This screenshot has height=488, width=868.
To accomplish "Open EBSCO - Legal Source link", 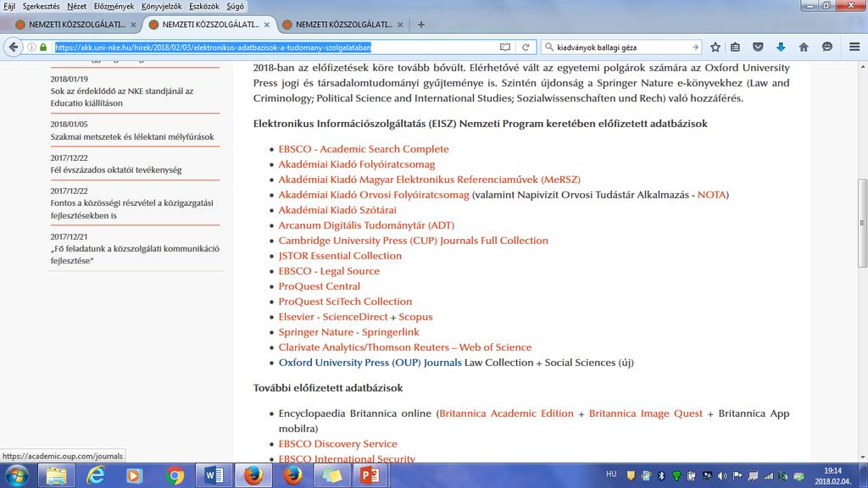I will click(329, 271).
